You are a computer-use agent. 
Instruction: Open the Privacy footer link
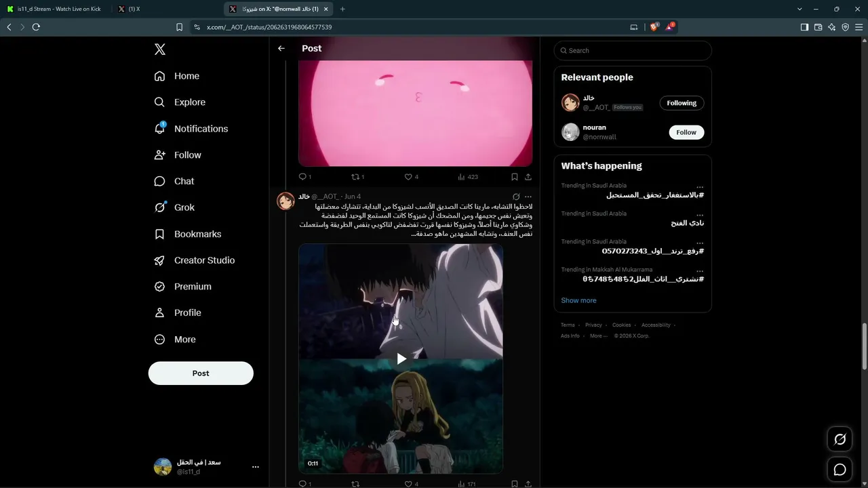tap(593, 325)
